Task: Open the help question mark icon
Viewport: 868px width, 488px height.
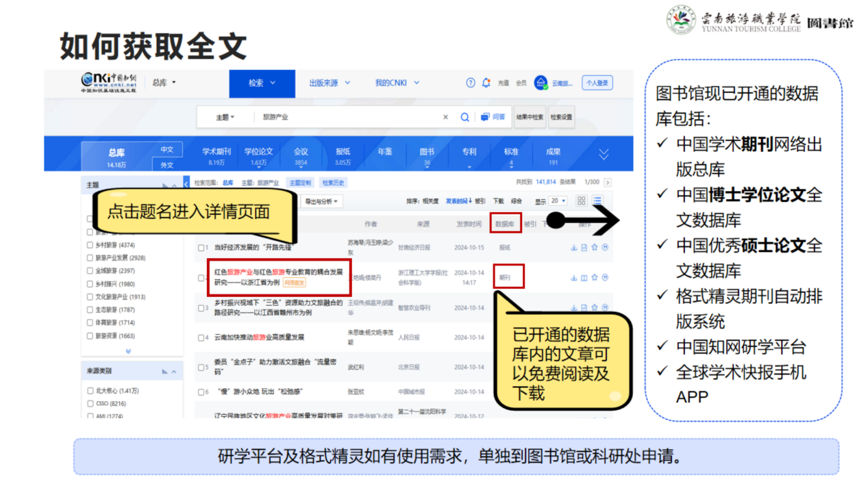Action: [471, 83]
